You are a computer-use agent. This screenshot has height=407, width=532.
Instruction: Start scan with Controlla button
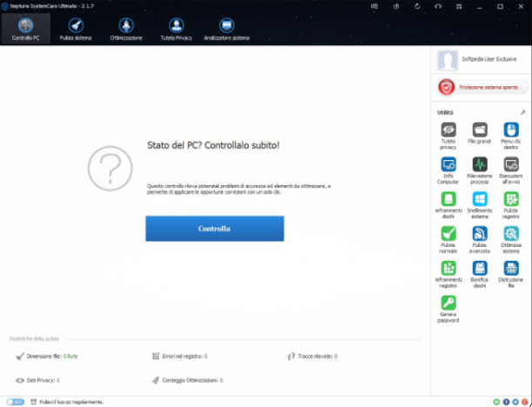click(x=215, y=229)
